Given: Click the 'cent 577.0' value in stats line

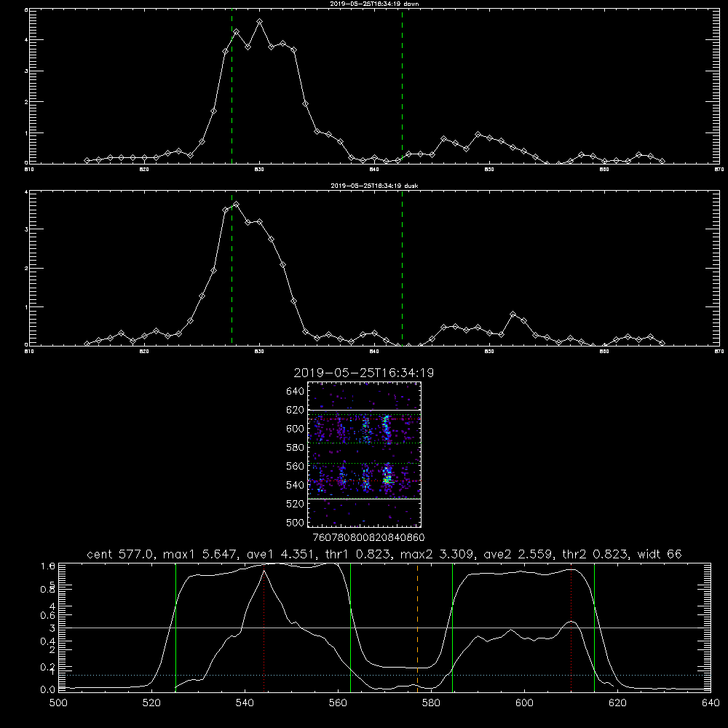Looking at the screenshot, I should click(x=121, y=554).
